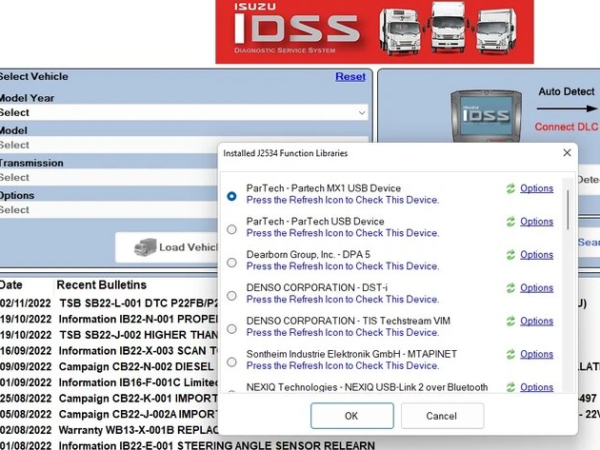Select Sontheim MTAPINET radio button

pyautogui.click(x=232, y=362)
